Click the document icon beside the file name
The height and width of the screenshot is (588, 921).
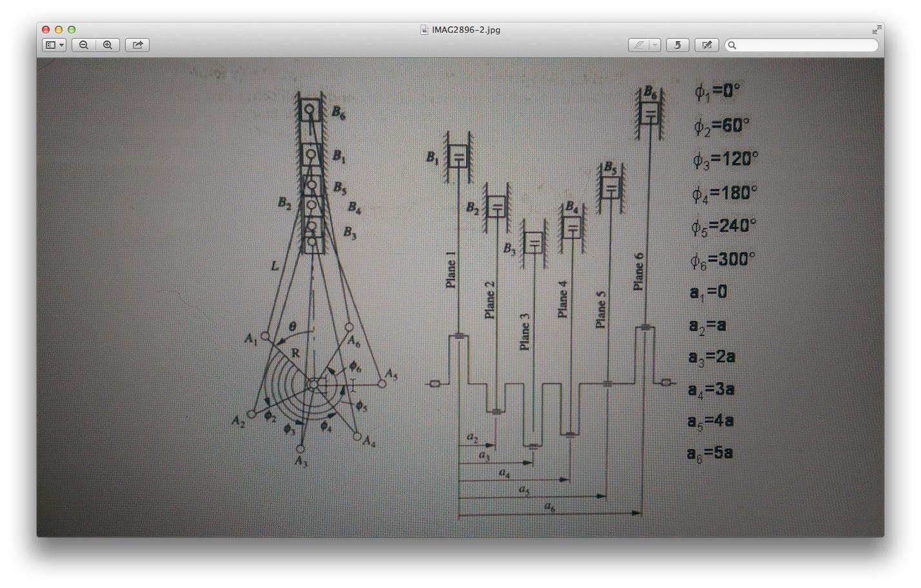(424, 30)
